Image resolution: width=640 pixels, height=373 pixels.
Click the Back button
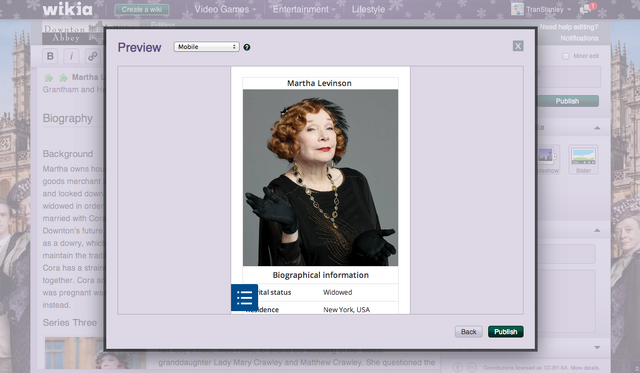point(468,331)
